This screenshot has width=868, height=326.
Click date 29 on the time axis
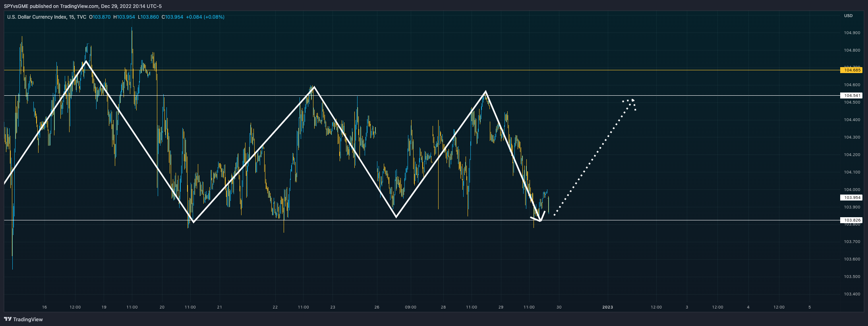501,307
